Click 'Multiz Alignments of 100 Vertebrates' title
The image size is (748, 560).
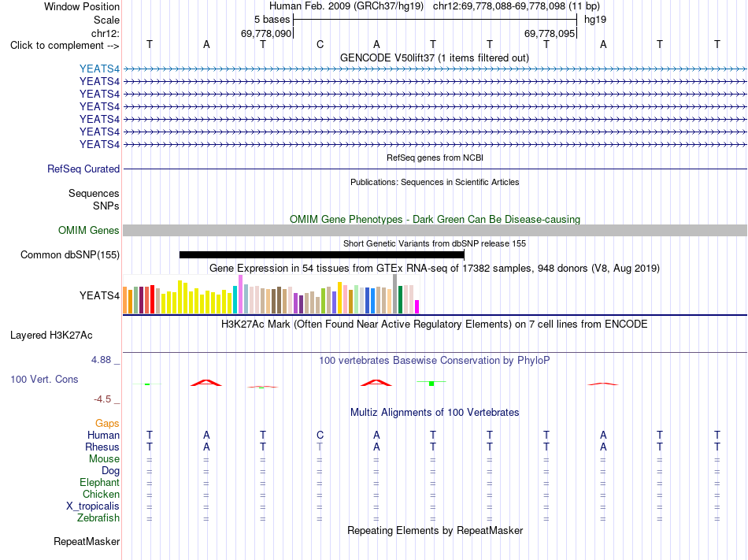435,413
